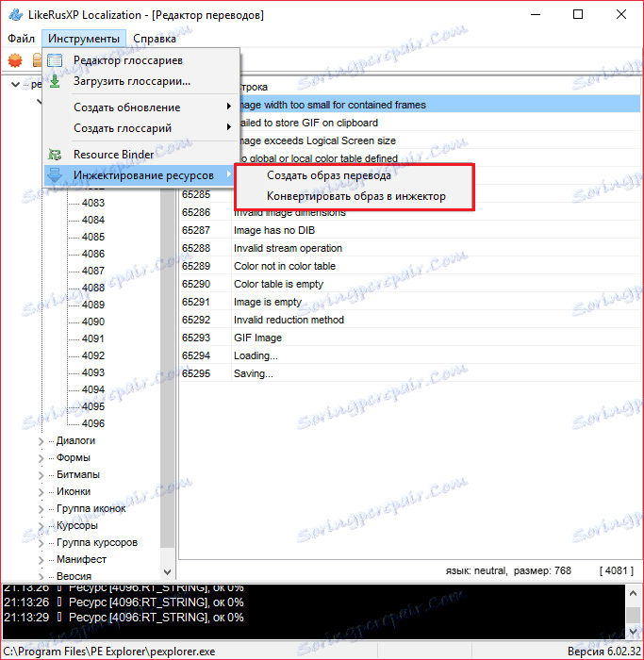Click the log panel scroll-down arrow
644x660 pixels.
click(633, 632)
